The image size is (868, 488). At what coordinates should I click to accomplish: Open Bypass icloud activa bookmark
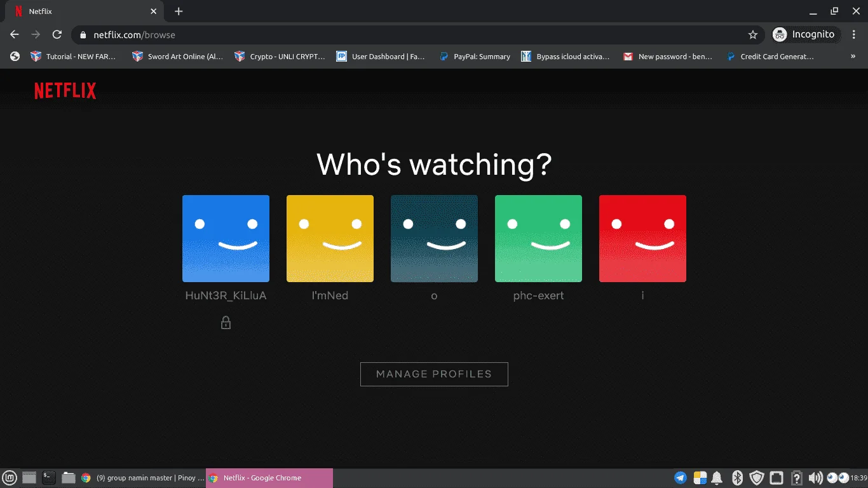(566, 57)
